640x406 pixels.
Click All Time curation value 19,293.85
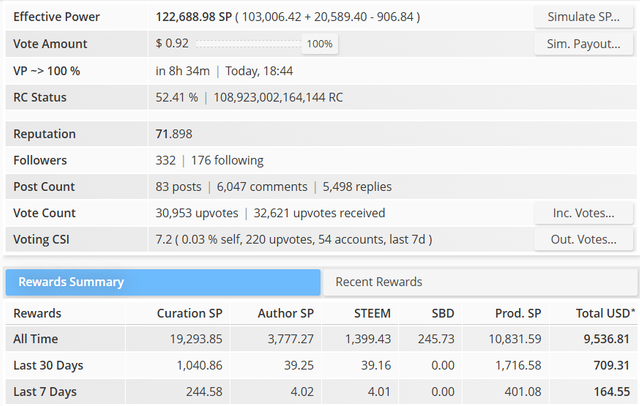coord(196,339)
